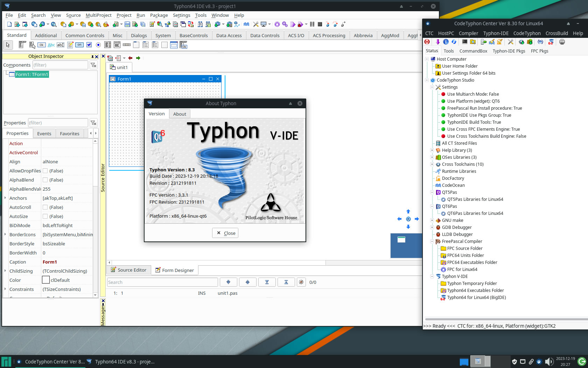Expand the Cross Toolchains (10) tree node

coord(432,164)
